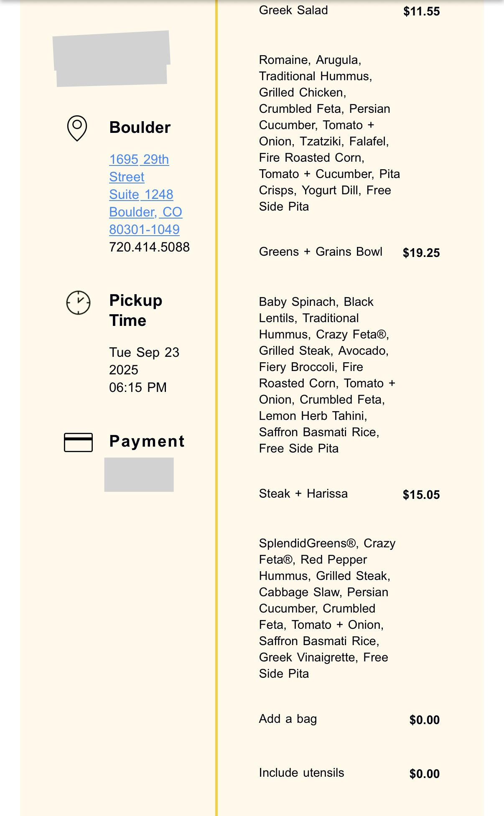
Task: Click the phone number 720.414.5088
Action: coord(149,247)
